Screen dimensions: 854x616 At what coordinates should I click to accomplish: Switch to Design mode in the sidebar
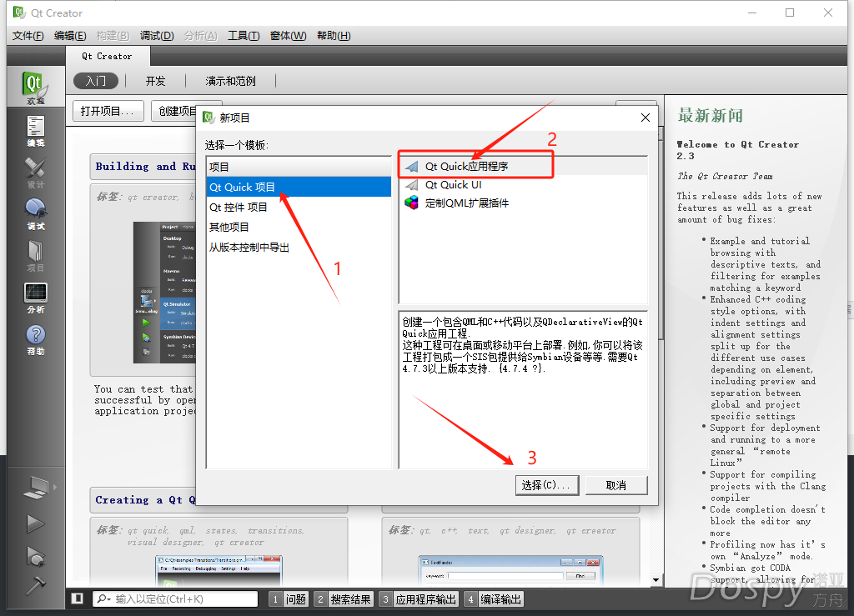[x=35, y=173]
